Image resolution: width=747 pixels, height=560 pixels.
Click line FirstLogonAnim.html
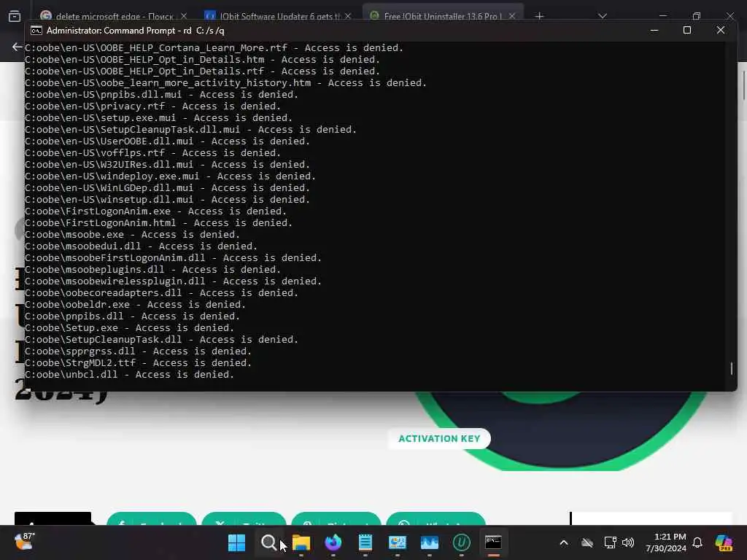158,223
